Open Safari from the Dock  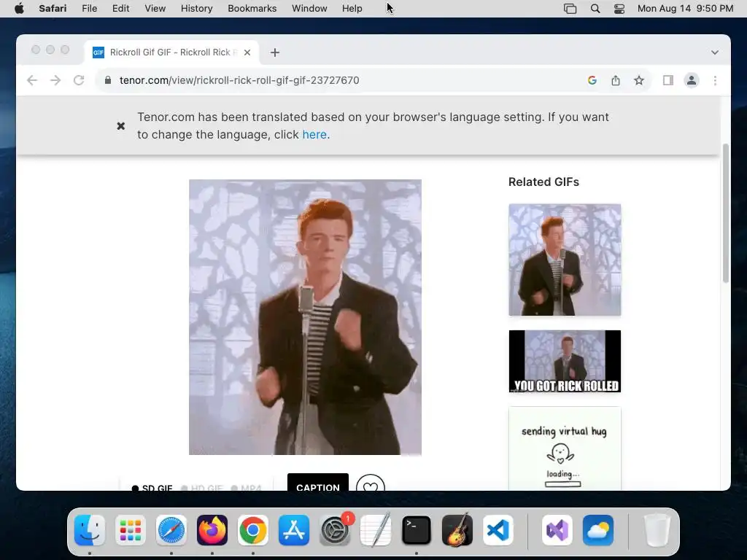coord(171,530)
